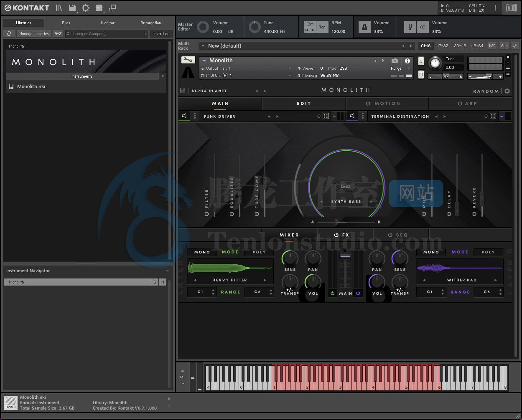Open Kontakt options gear icon
The height and width of the screenshot is (420, 522).
(86, 8)
